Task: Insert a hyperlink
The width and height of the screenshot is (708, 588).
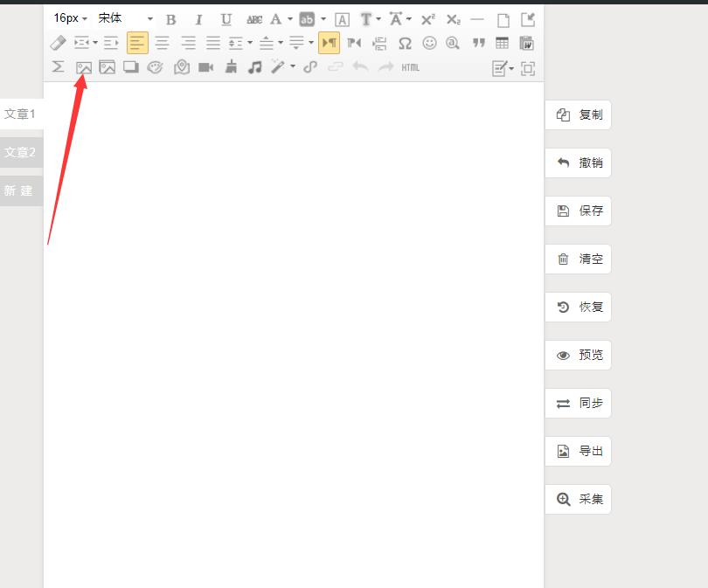Action: coord(310,67)
